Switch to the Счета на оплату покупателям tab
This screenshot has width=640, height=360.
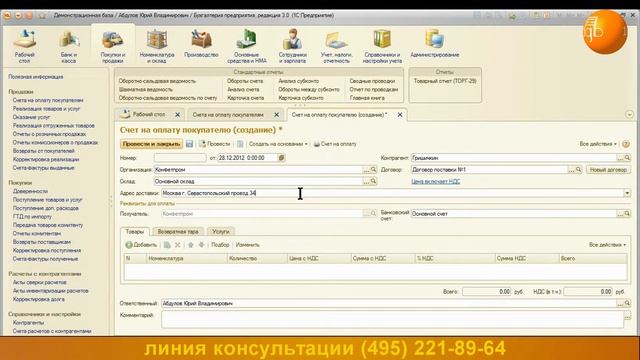pos(228,115)
